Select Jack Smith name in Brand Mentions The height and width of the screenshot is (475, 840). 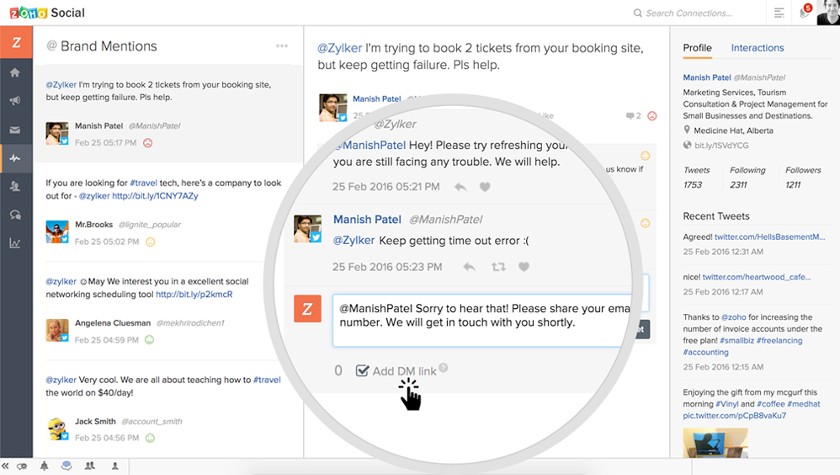pyautogui.click(x=95, y=421)
